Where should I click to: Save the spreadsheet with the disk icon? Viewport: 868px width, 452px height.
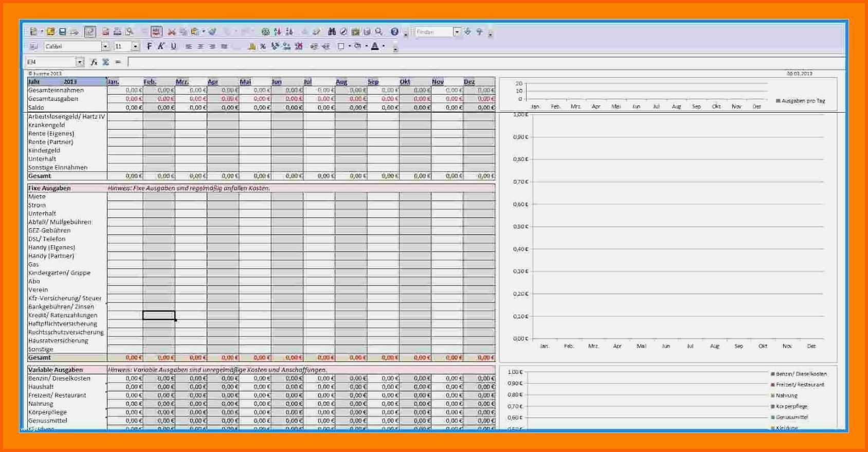pyautogui.click(x=62, y=32)
